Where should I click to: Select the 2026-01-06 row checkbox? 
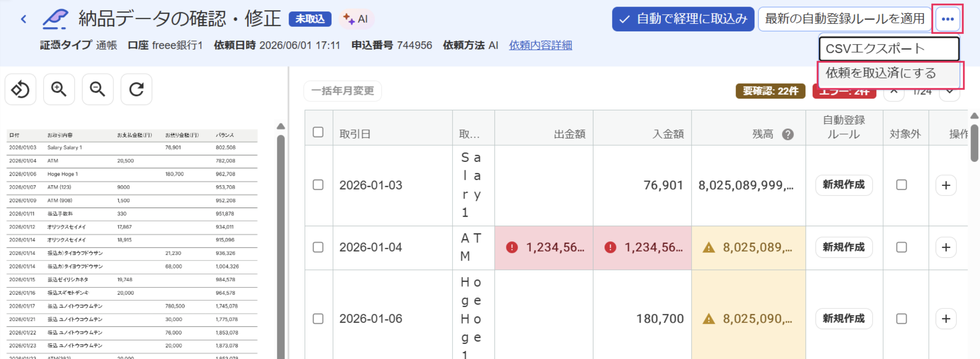(318, 319)
